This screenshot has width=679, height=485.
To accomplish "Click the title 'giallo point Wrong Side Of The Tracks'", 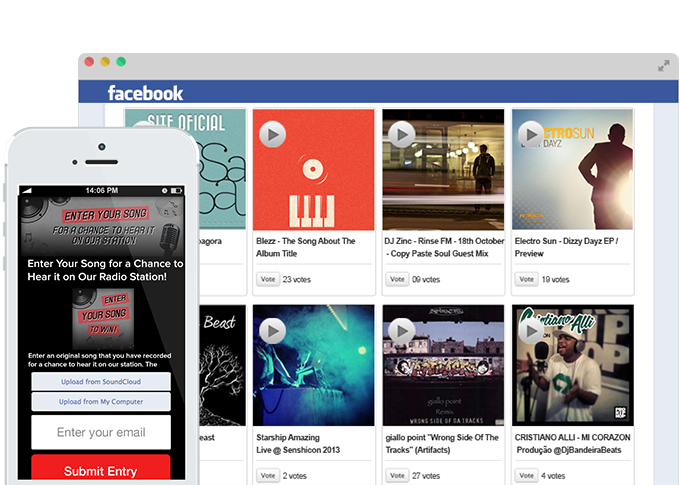I will pos(442,443).
